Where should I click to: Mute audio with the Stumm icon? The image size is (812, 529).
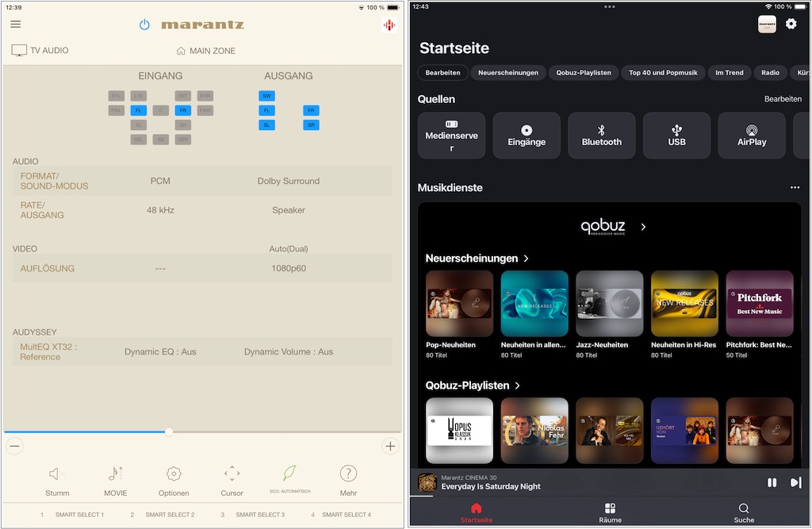56,474
